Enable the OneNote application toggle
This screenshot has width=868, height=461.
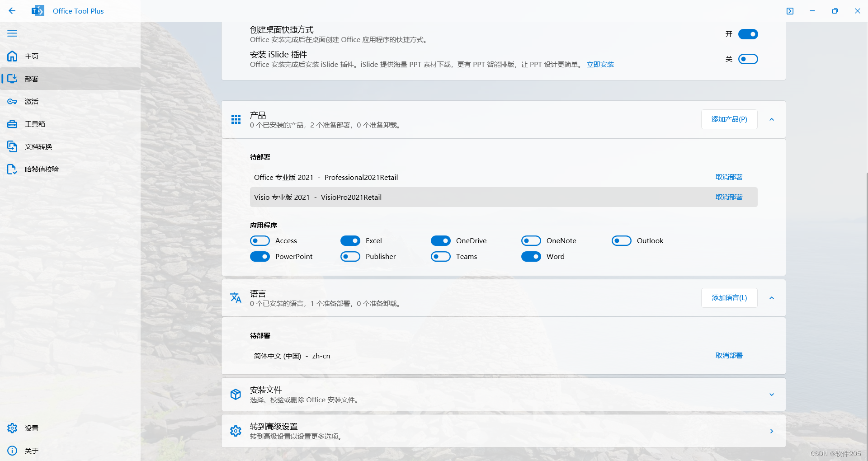531,241
